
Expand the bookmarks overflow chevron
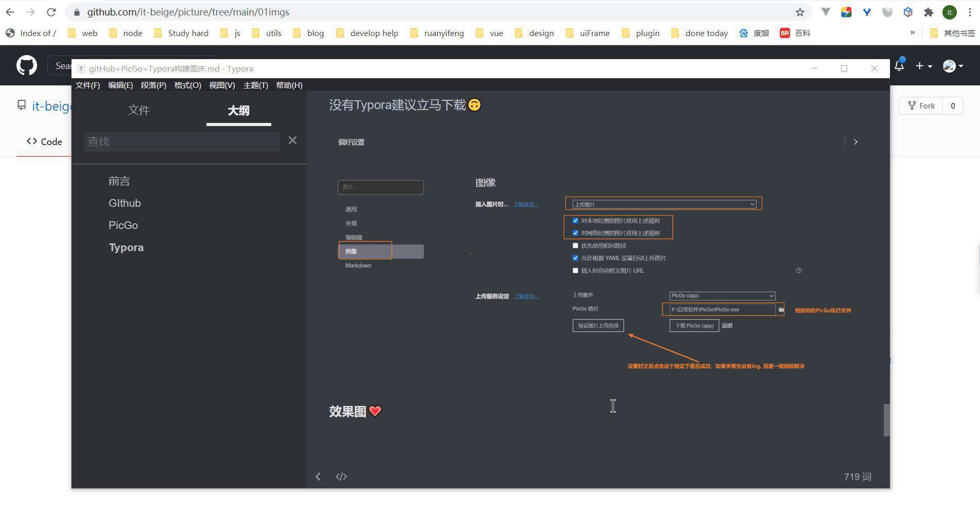tap(913, 32)
